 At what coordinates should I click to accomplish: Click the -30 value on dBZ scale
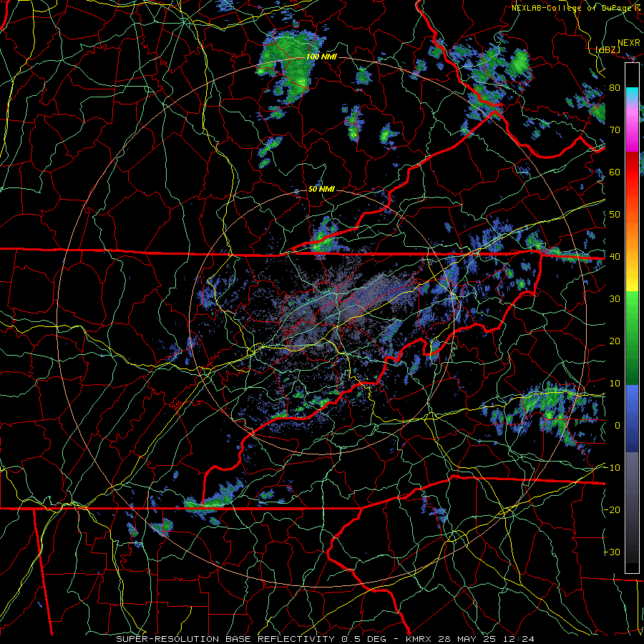(613, 552)
